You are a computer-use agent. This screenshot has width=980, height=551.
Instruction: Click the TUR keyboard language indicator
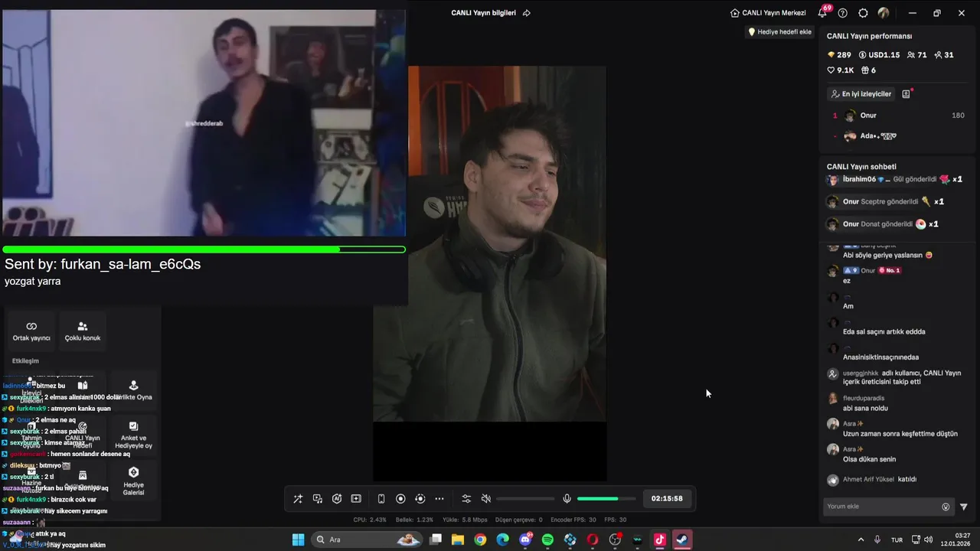(x=897, y=540)
